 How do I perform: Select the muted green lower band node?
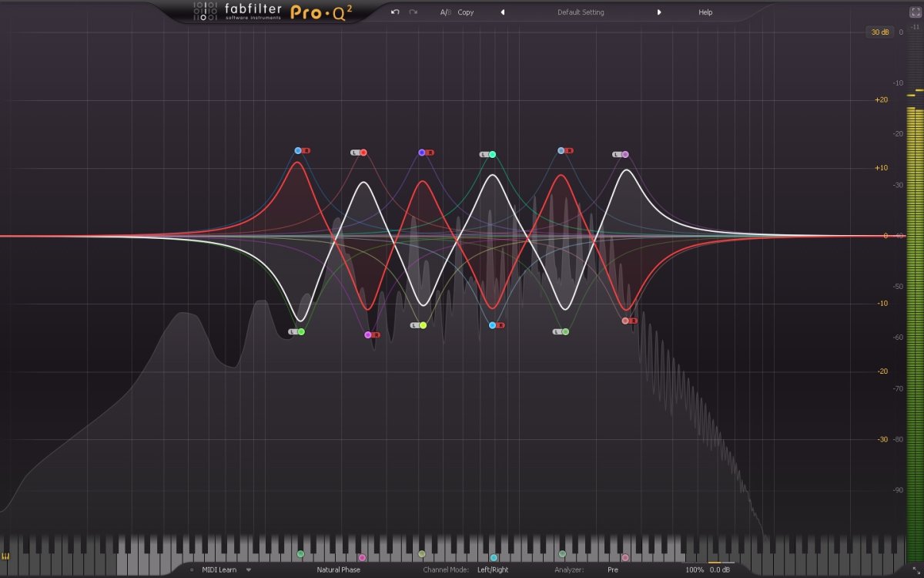[x=565, y=331]
